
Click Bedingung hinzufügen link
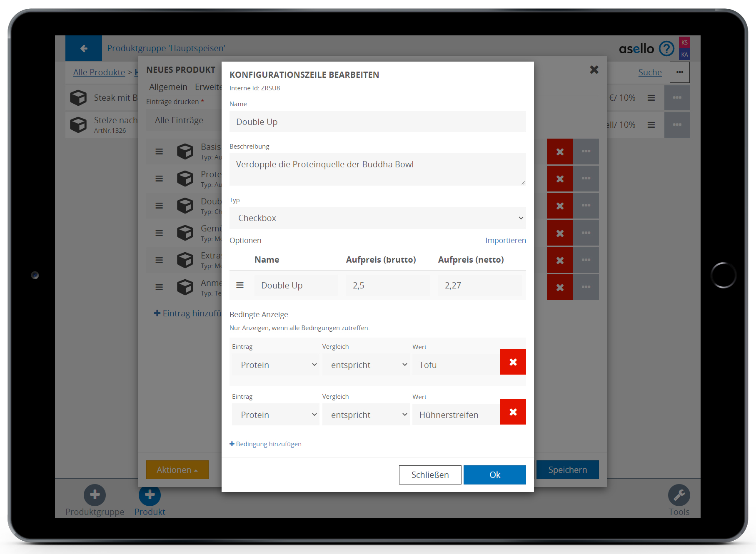[x=266, y=444]
